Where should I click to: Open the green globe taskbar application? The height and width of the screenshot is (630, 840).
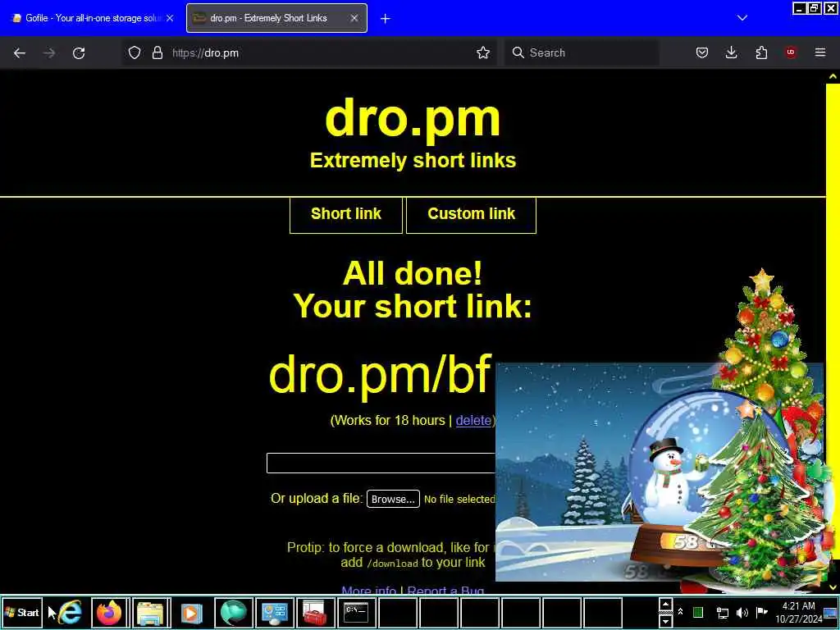[x=233, y=612]
